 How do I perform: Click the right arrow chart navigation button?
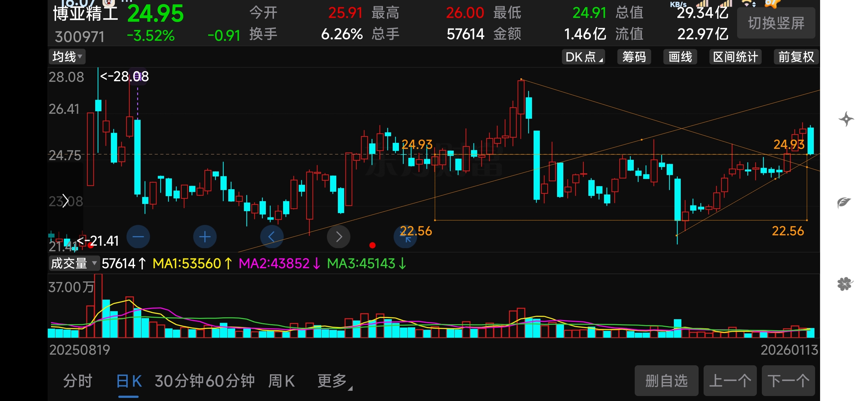(338, 237)
